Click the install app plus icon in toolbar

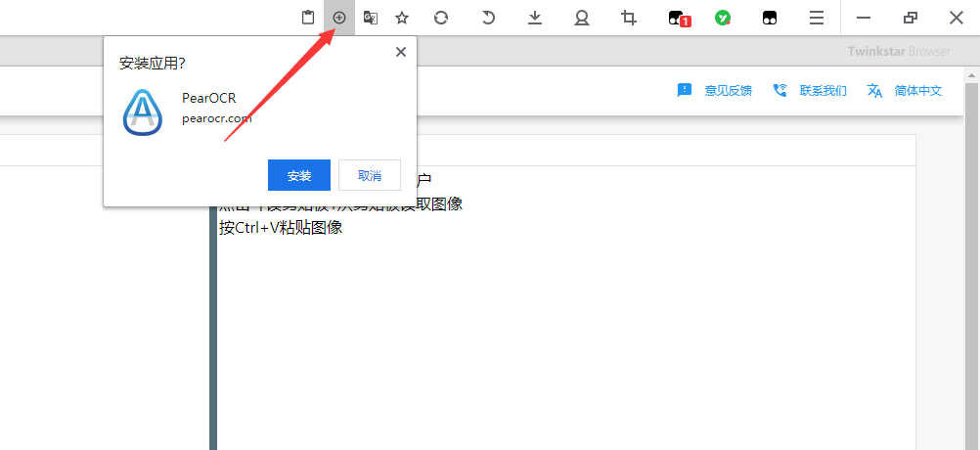[x=339, y=18]
